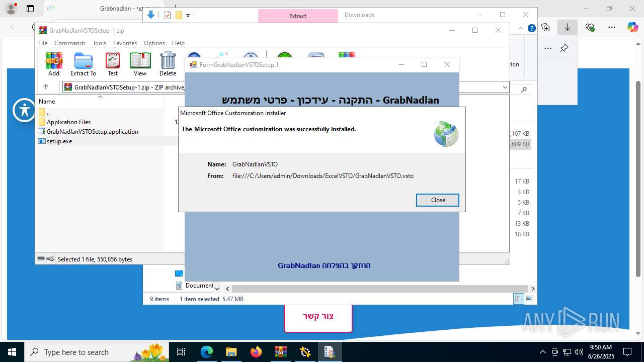Click the Edge Downloads toolbar icon
This screenshot has width=644, height=362.
[568, 27]
